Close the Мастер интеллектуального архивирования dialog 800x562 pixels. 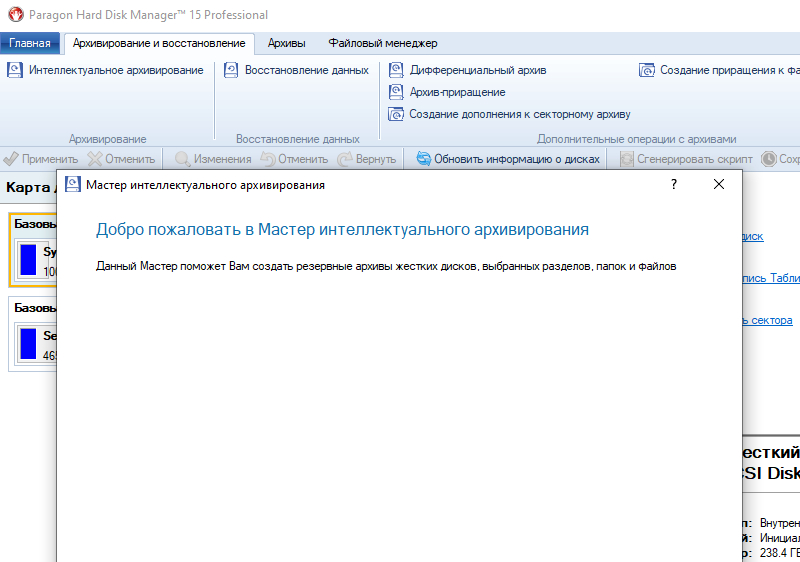pos(719,184)
